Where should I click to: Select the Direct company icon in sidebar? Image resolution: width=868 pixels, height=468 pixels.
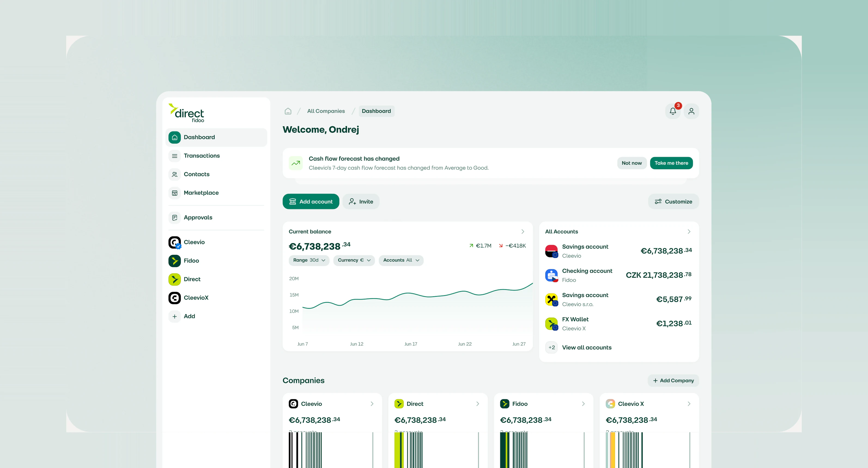[175, 279]
